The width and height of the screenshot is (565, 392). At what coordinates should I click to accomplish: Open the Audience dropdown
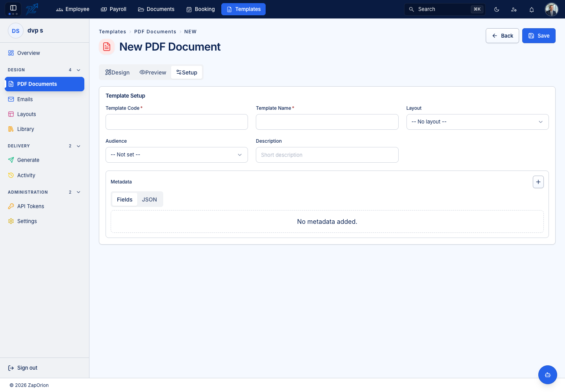[177, 155]
